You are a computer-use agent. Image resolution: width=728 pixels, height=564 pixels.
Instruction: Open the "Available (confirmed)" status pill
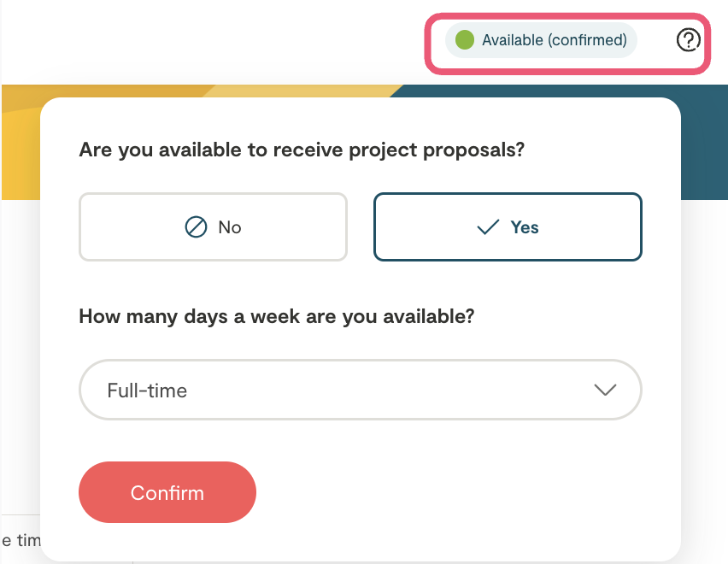point(541,40)
